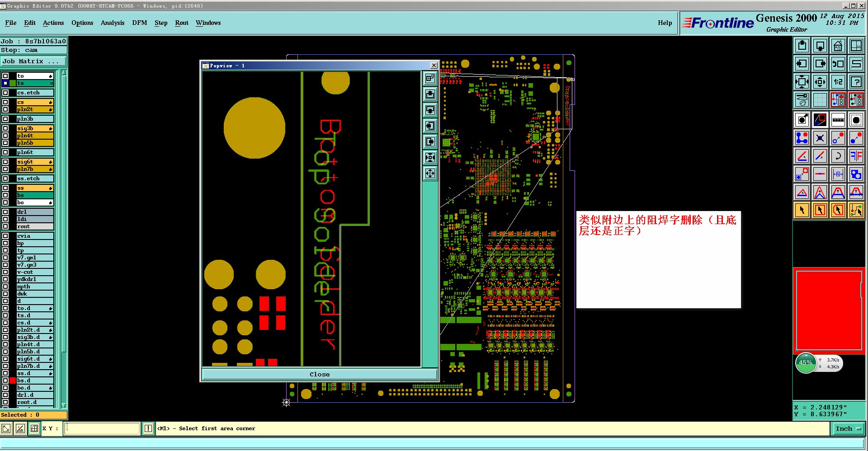This screenshot has width=868, height=451.
Task: Open the Analysis menu
Action: click(113, 23)
